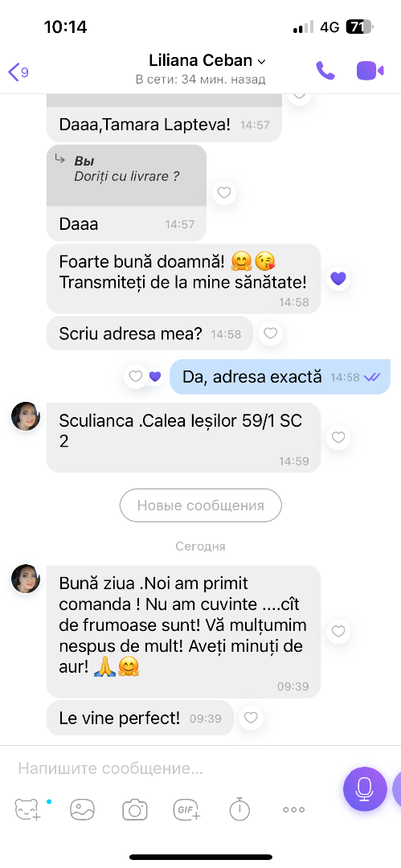
Task: Open the photo gallery icon
Action: tap(82, 809)
